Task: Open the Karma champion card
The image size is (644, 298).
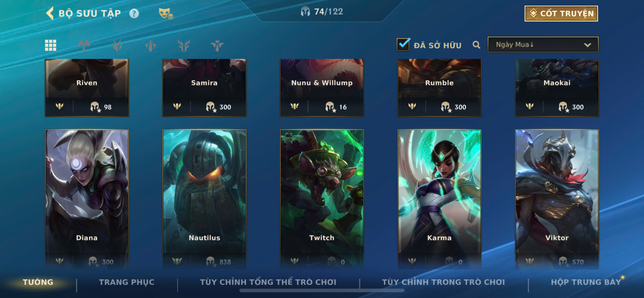Action: [x=439, y=199]
